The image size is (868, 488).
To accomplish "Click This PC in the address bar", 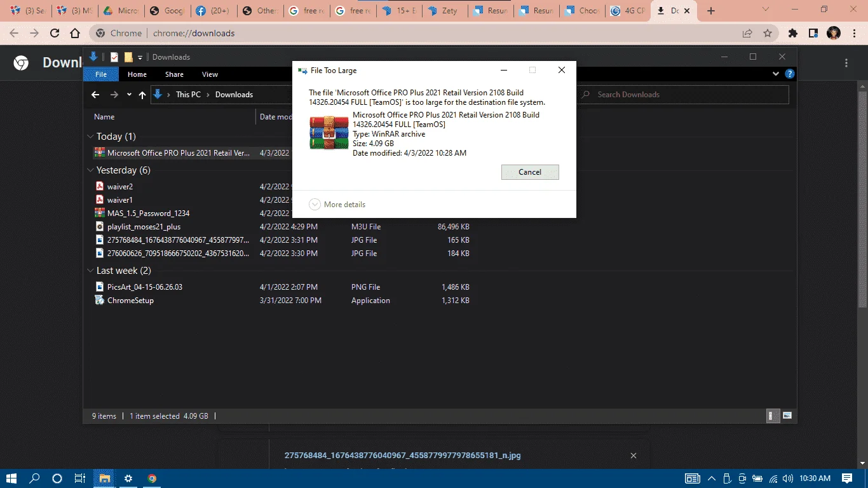I will tap(188, 95).
